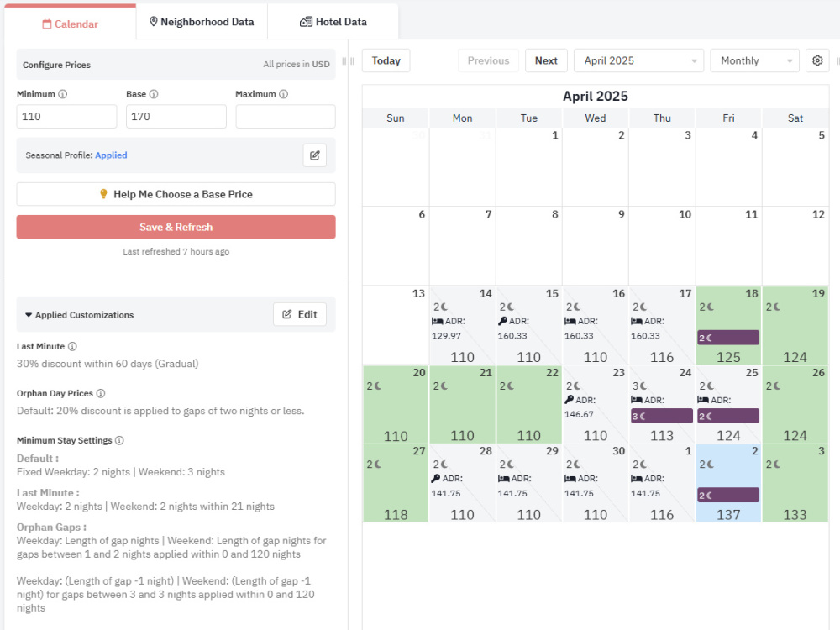Screen dimensions: 840x630
Task: Switch to the Neighborhood Data tab
Action: point(202,22)
